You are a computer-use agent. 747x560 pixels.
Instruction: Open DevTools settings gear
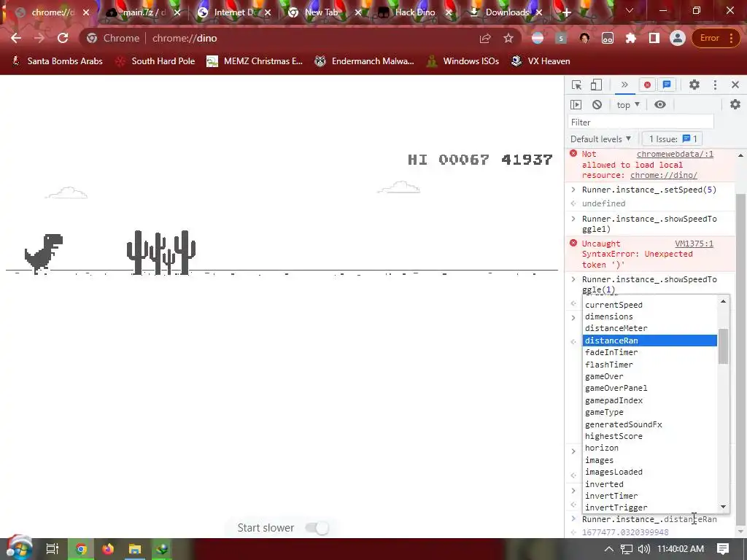coord(694,85)
